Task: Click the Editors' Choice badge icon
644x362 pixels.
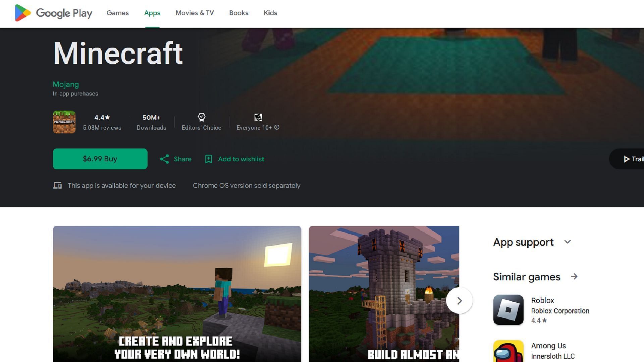Action: (201, 117)
